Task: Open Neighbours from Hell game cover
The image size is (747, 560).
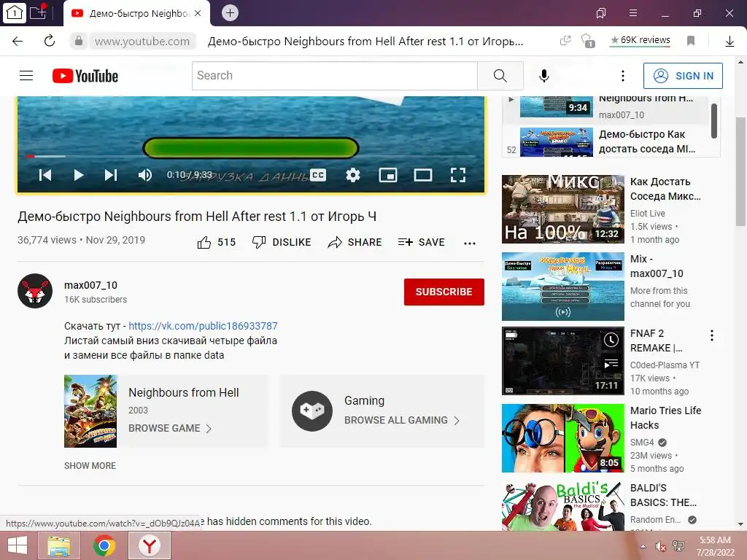Action: pyautogui.click(x=90, y=411)
